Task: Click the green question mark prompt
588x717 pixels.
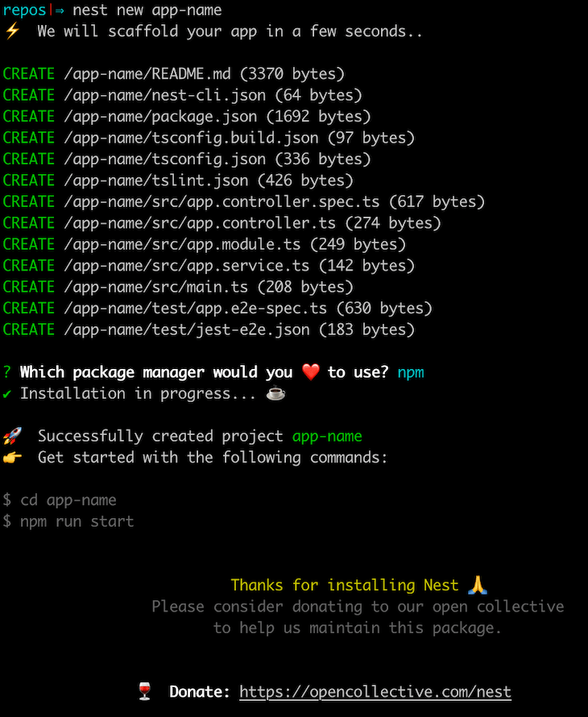Action: point(7,372)
